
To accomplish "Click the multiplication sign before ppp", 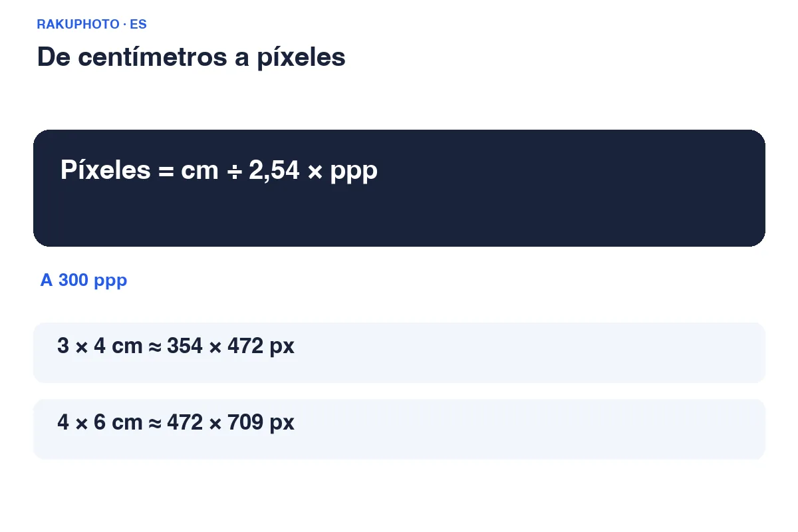I will point(316,172).
